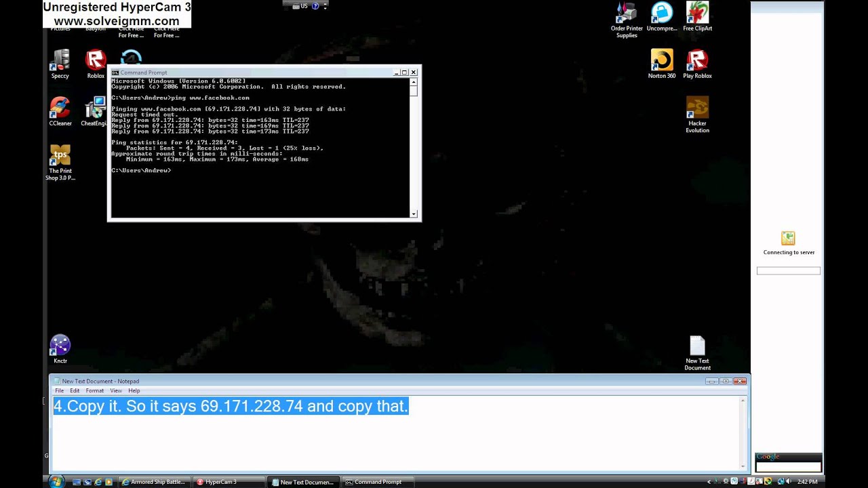The width and height of the screenshot is (868, 488).
Task: Open the Speccy desktop shortcut
Action: point(60,64)
